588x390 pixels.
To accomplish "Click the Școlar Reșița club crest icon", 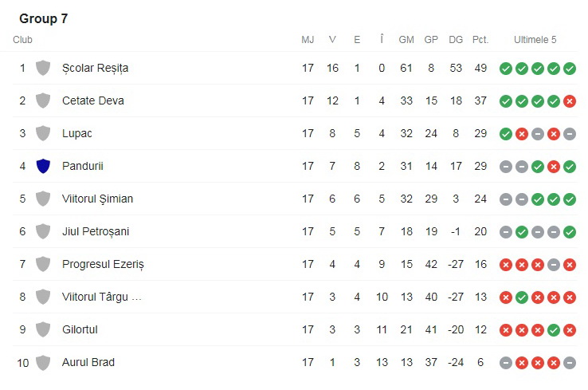I will [43, 68].
